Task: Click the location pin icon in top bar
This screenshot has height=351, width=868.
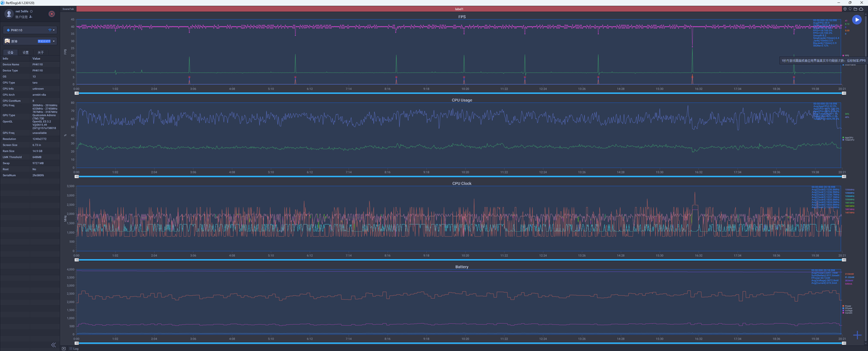Action: (845, 9)
